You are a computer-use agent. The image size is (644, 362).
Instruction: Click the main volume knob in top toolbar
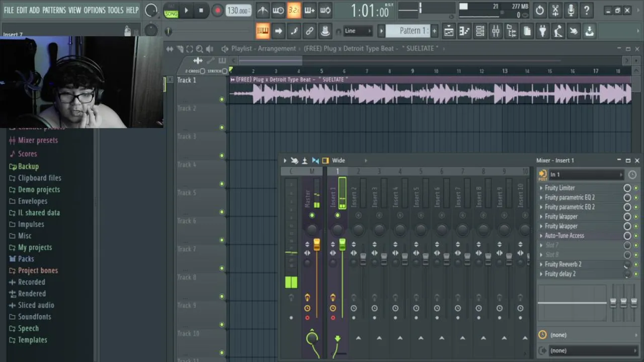(x=150, y=10)
